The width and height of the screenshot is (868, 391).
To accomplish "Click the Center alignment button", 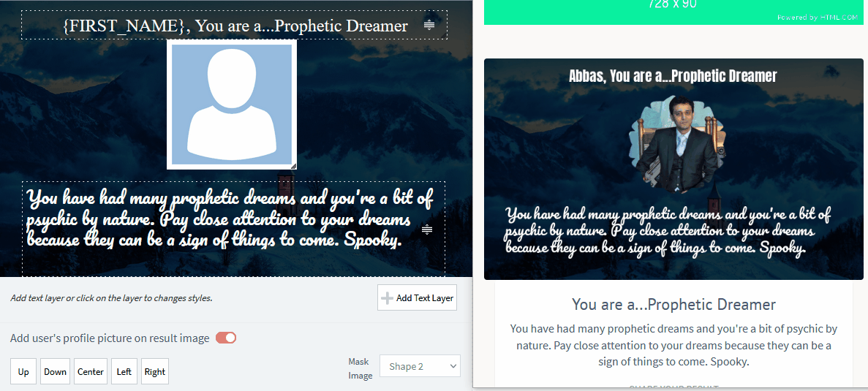I will (x=90, y=372).
